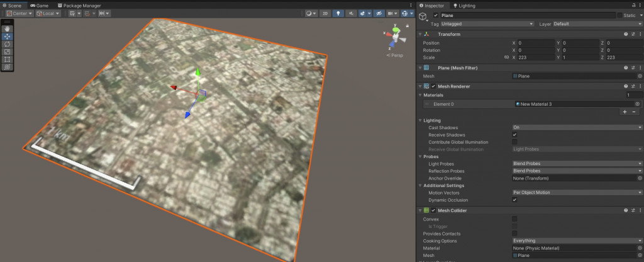644x262 pixels.
Task: Toggle constrained proportions link icon
Action: pos(506,57)
